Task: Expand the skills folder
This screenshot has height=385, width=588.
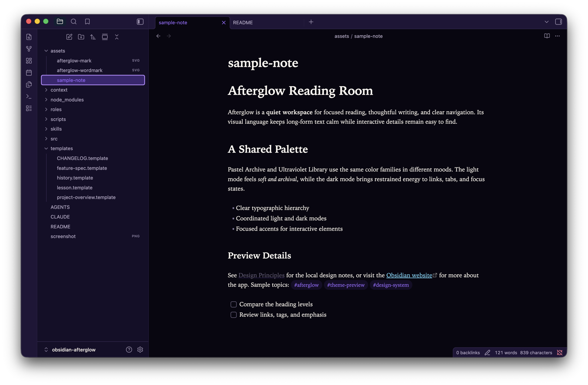Action: (93, 129)
